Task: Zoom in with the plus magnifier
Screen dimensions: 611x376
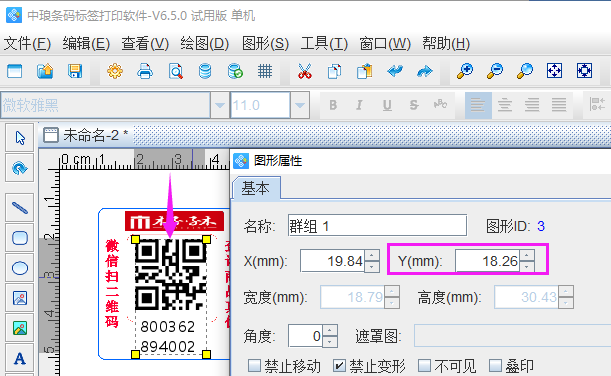Action: click(x=465, y=71)
